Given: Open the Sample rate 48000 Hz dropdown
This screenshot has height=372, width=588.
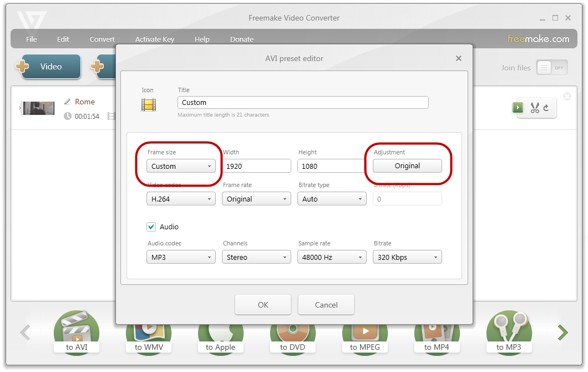Looking at the screenshot, I should tap(332, 257).
